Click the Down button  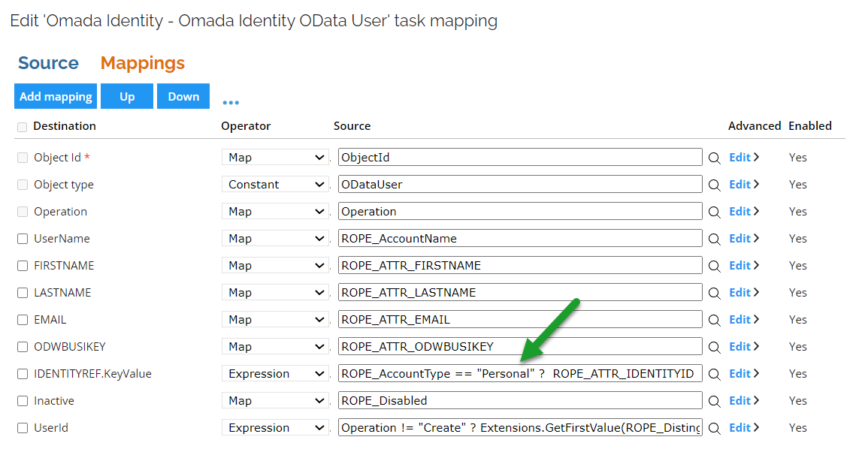click(183, 96)
